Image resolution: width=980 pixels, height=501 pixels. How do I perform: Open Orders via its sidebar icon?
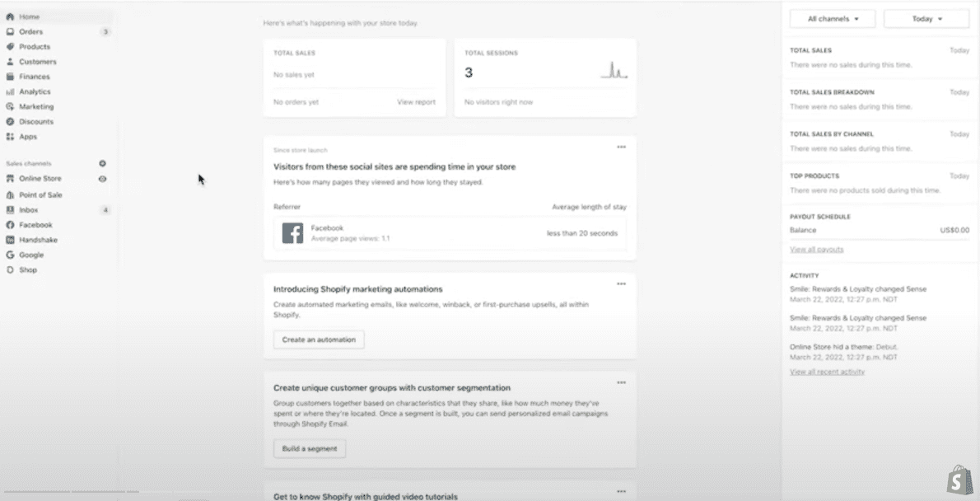click(10, 31)
